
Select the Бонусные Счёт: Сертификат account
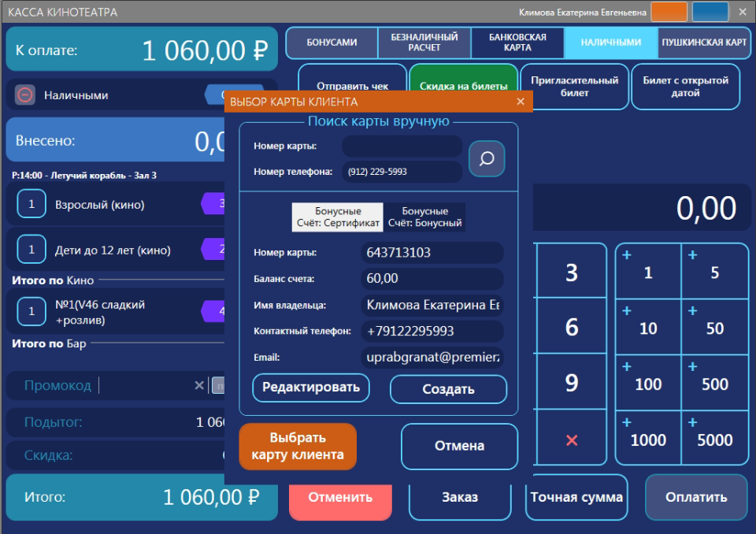click(x=338, y=217)
